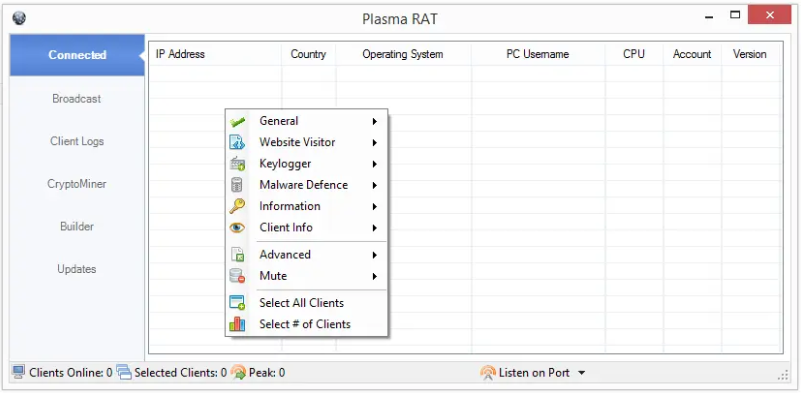Click the stacked windows icon next to Selected Clients

(124, 373)
